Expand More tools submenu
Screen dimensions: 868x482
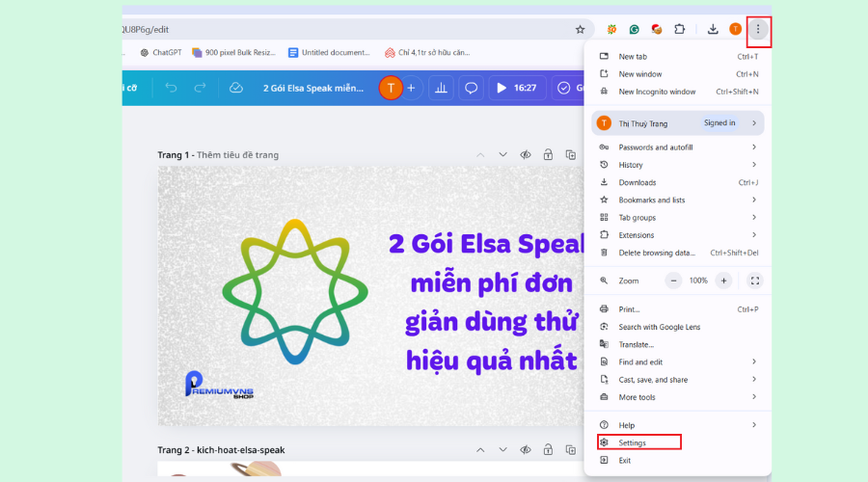tap(678, 397)
